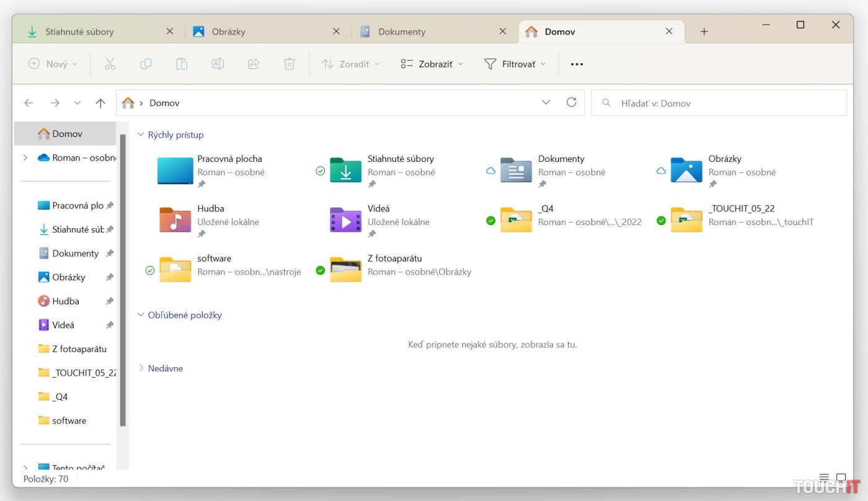Unpin Hudba in the sidebar

(x=110, y=301)
